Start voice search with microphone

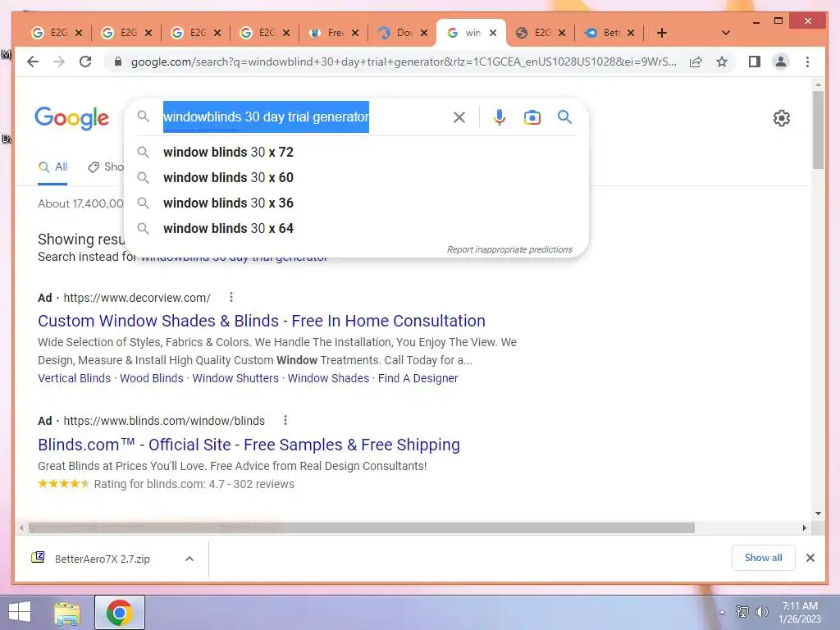pos(500,117)
